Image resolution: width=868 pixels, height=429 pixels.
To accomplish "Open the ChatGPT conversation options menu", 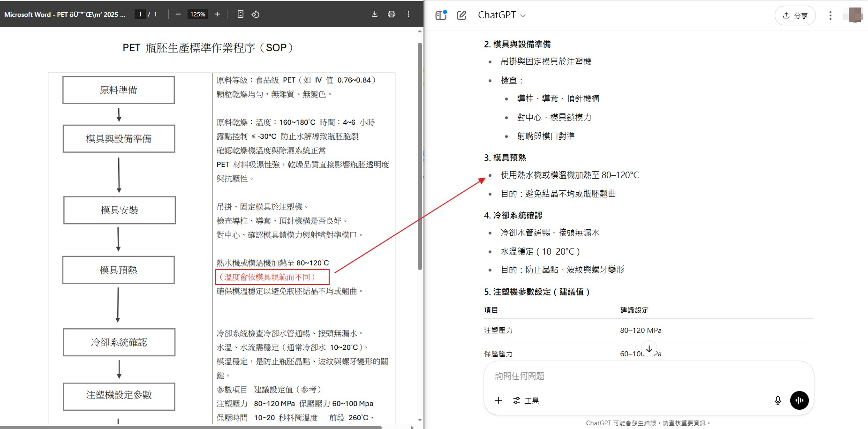I will [830, 15].
